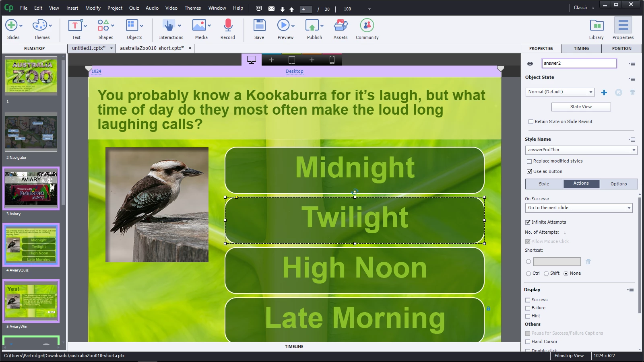
Task: Select the mobile phone breakpoint icon
Action: [332, 60]
